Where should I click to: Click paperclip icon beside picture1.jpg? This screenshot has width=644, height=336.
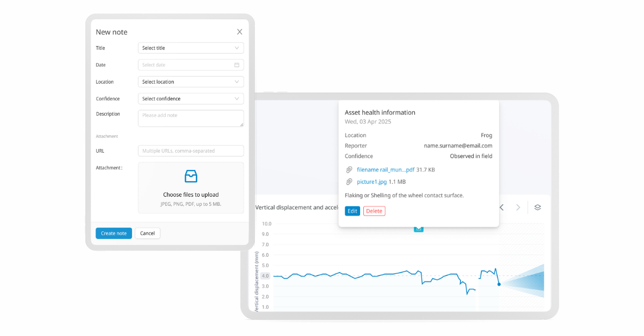click(349, 182)
